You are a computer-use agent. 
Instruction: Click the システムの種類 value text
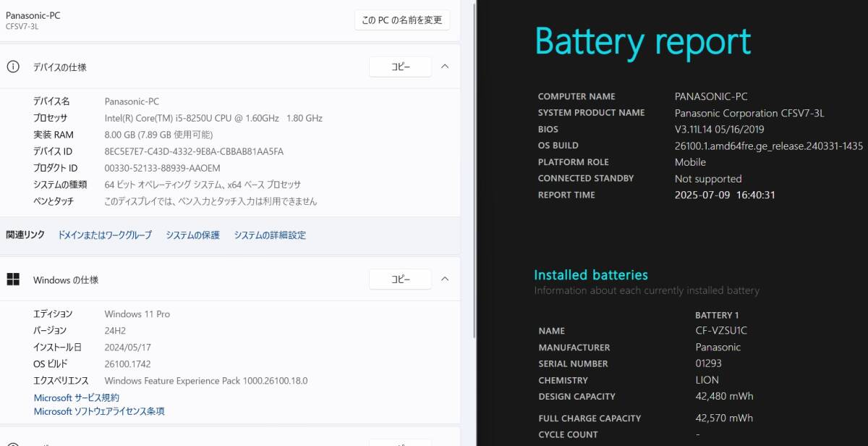pos(203,185)
